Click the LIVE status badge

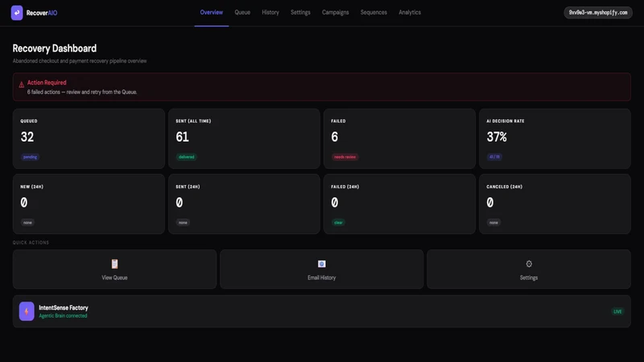coord(617,311)
